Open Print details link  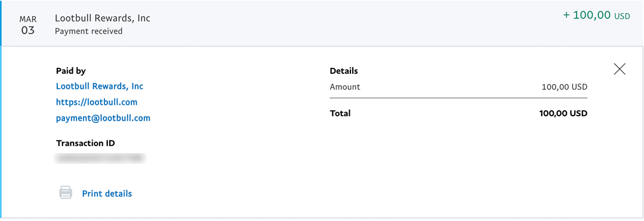click(107, 194)
